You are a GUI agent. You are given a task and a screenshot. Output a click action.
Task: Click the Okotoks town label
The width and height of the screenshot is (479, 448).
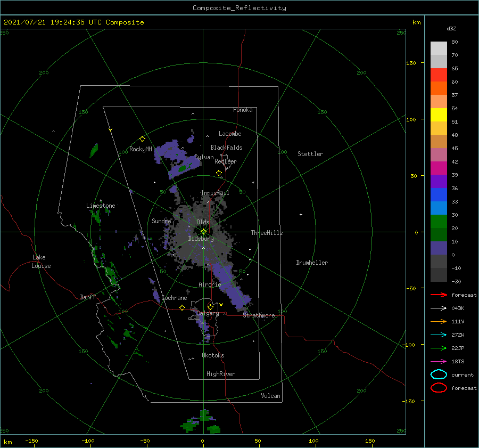click(213, 355)
